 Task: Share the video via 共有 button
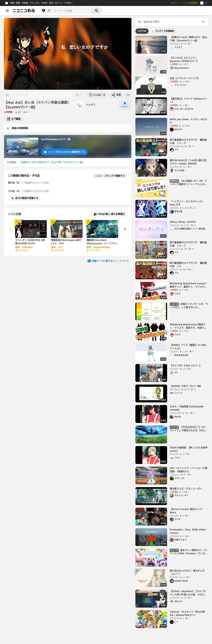[x=116, y=95]
